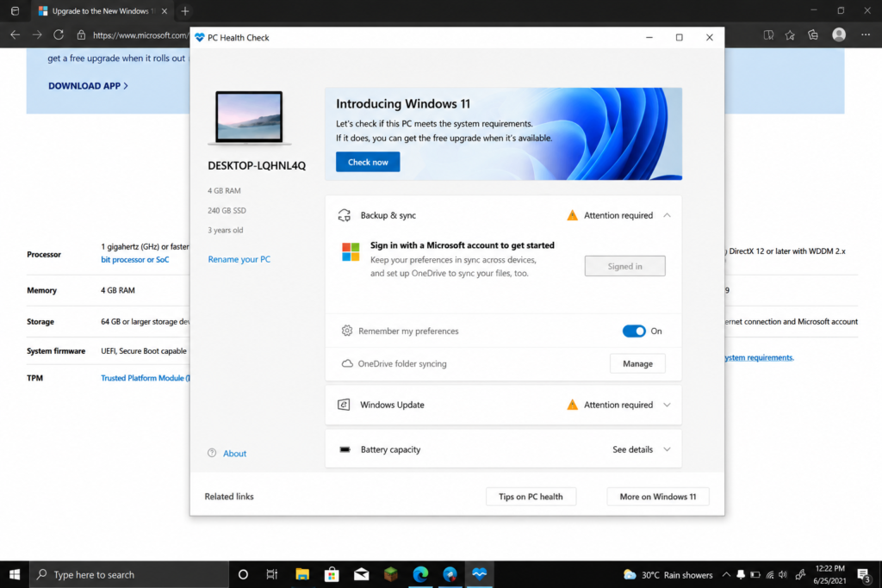Select the Upgrade to the New Windows tab
The width and height of the screenshot is (882, 588).
point(102,11)
